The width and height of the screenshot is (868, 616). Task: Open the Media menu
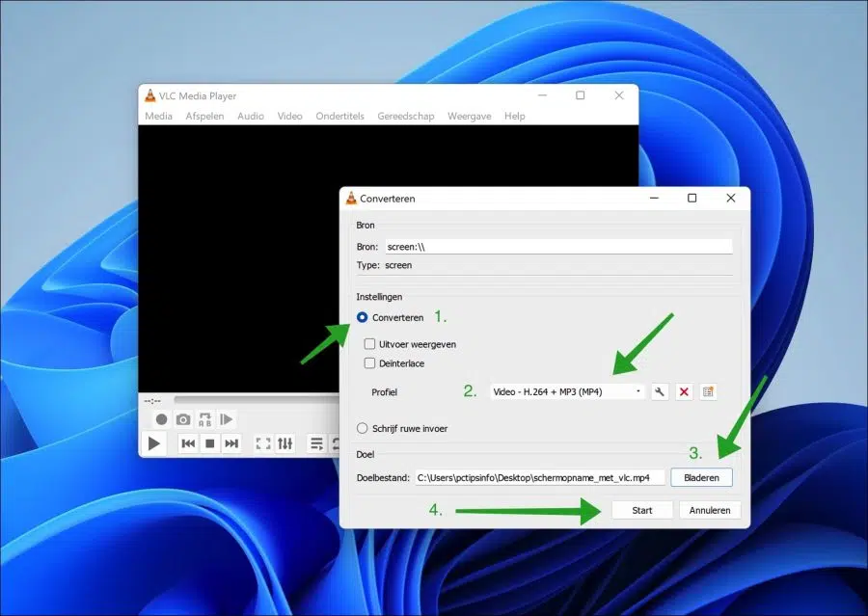(x=158, y=116)
